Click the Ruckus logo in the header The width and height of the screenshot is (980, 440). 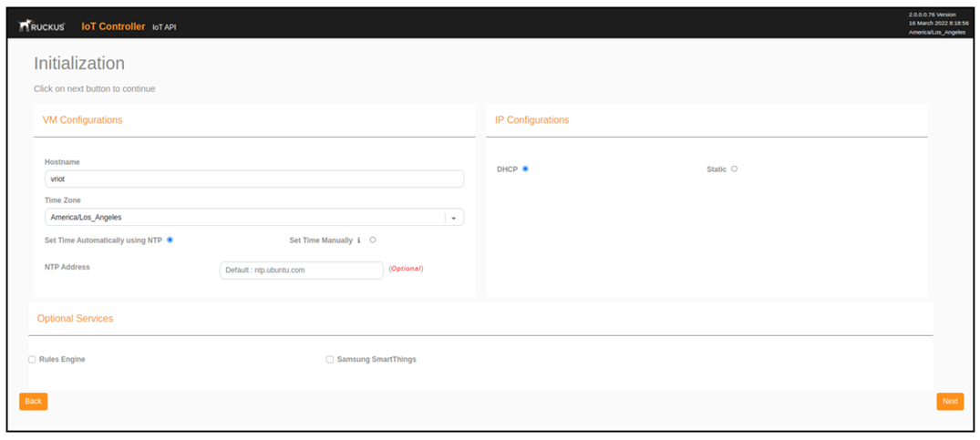[x=42, y=26]
